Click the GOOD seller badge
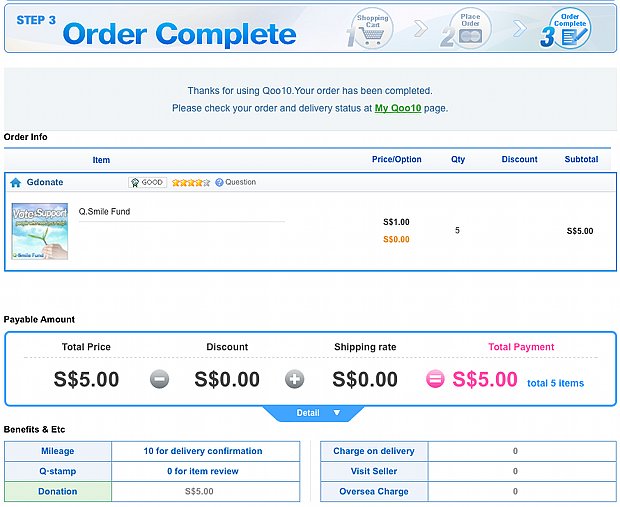620x507 pixels. click(x=147, y=182)
